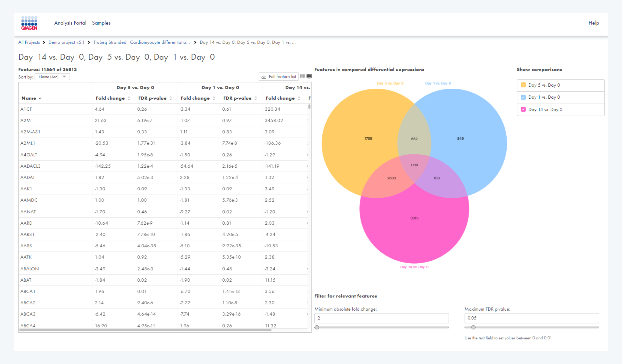
Task: Click the Maximum FDR p-value field
Action: 531,318
